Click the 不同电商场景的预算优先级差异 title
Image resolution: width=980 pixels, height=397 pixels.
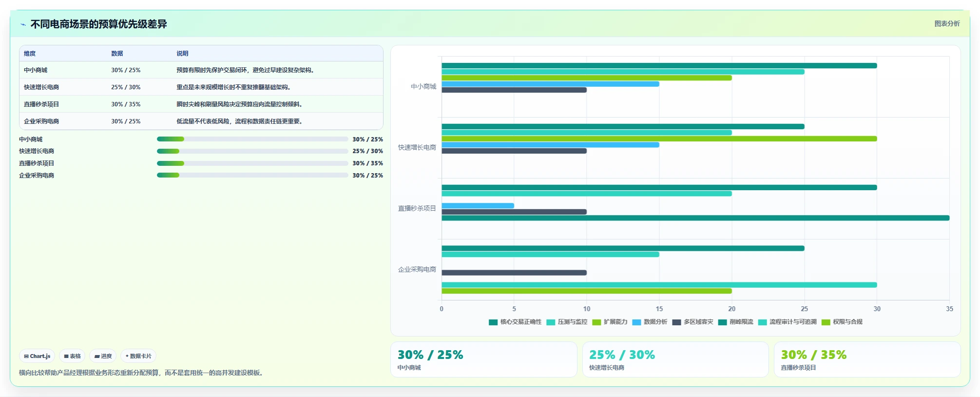click(x=99, y=24)
